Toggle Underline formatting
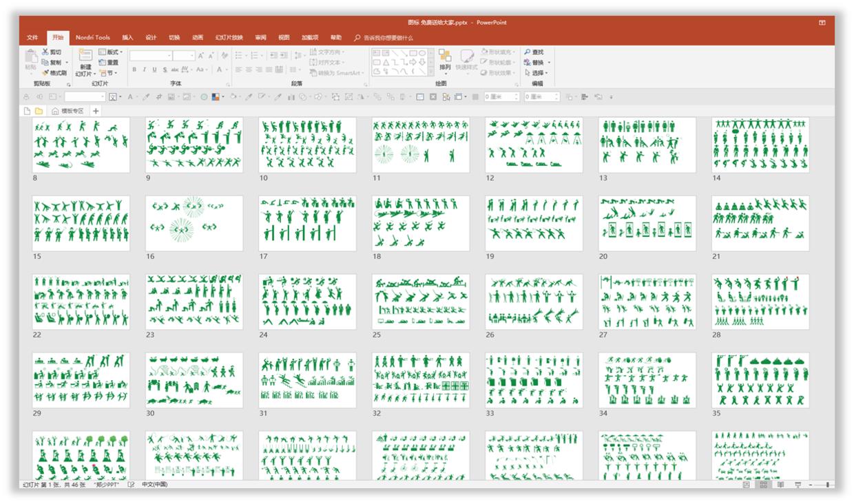This screenshot has height=504, width=854. coord(154,70)
